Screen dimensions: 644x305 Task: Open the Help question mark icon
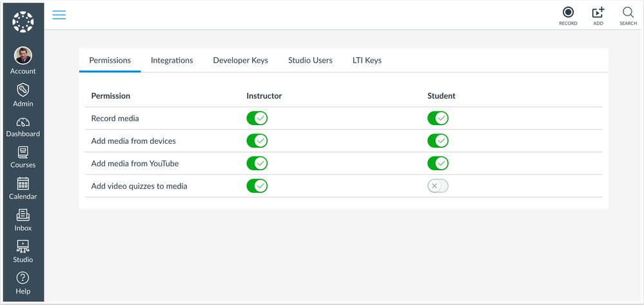coord(23,279)
